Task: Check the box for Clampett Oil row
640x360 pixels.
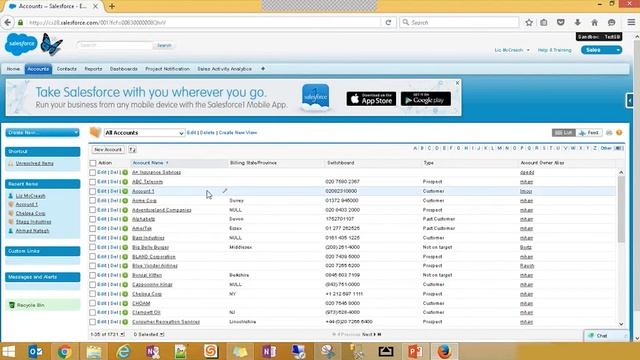Action: click(x=93, y=312)
